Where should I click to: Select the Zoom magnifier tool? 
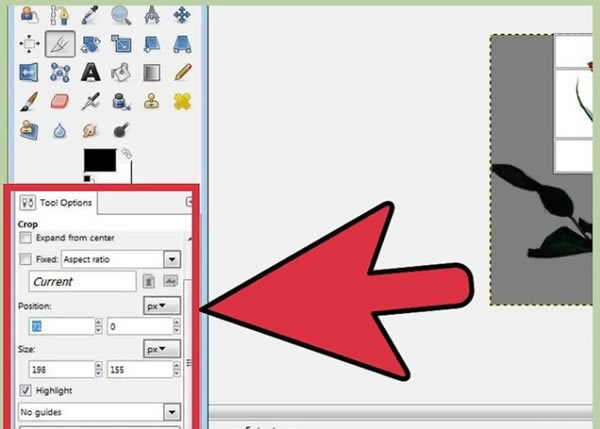click(x=121, y=15)
